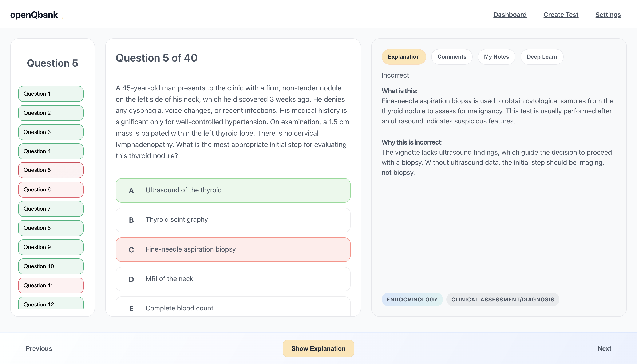The image size is (637, 364).
Task: Go to the Next question
Action: (604, 348)
